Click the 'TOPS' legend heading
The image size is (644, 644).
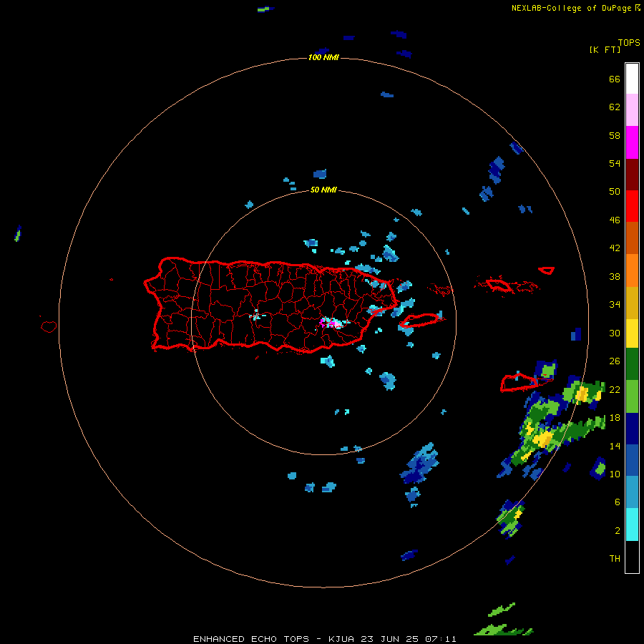tap(629, 42)
